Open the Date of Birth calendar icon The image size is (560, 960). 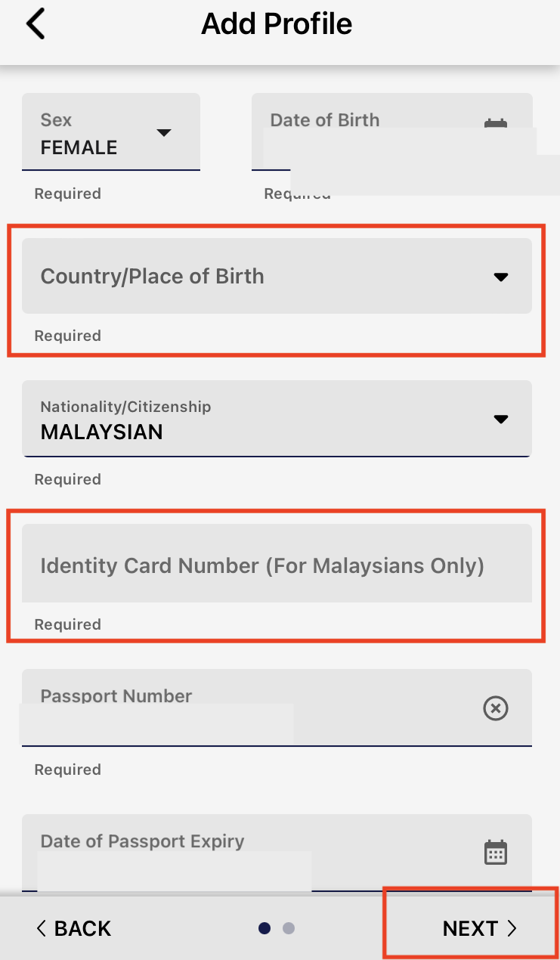coord(495,125)
